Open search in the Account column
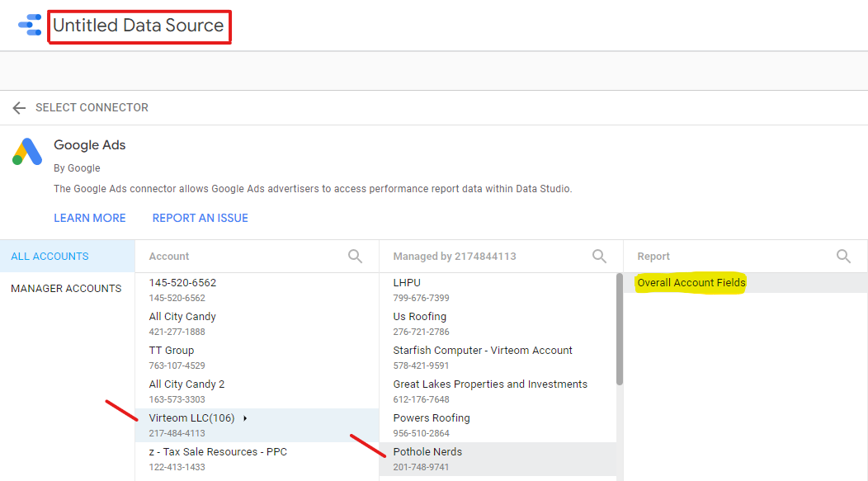 (x=355, y=257)
